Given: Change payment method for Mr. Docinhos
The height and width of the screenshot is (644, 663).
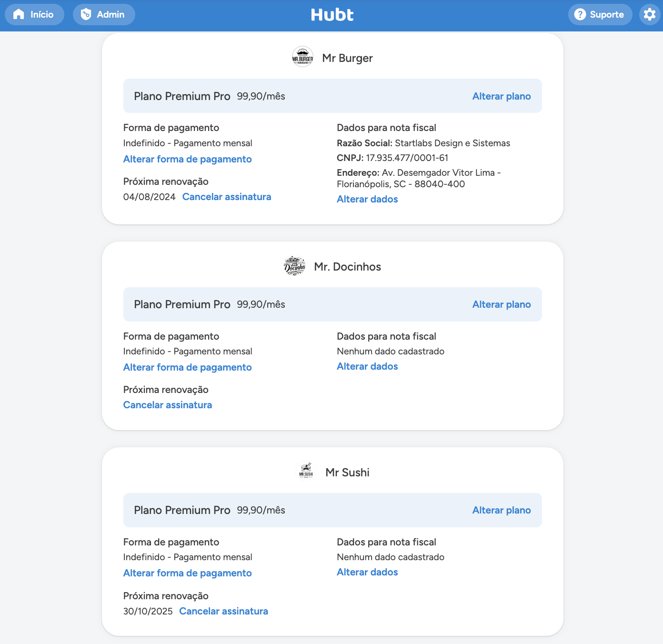Looking at the screenshot, I should (x=188, y=367).
